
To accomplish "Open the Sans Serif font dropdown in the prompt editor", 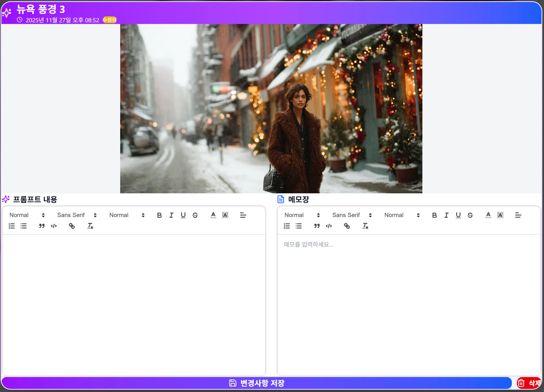I will coord(77,215).
